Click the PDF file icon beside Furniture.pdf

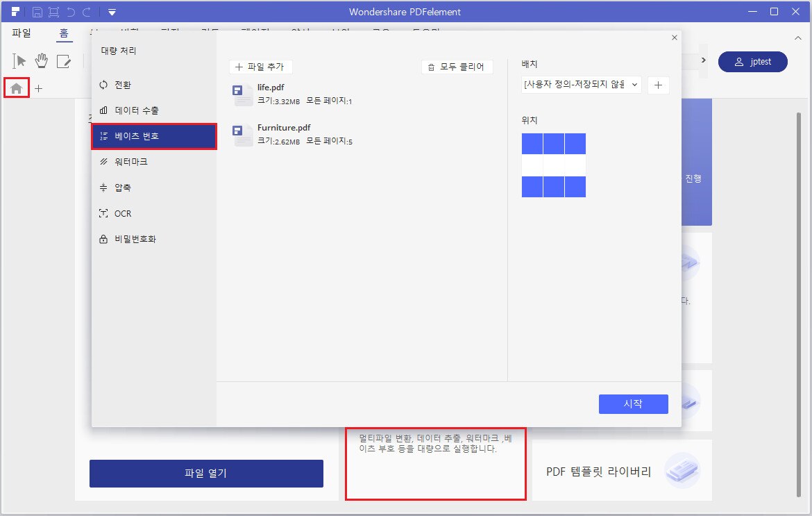pos(242,135)
